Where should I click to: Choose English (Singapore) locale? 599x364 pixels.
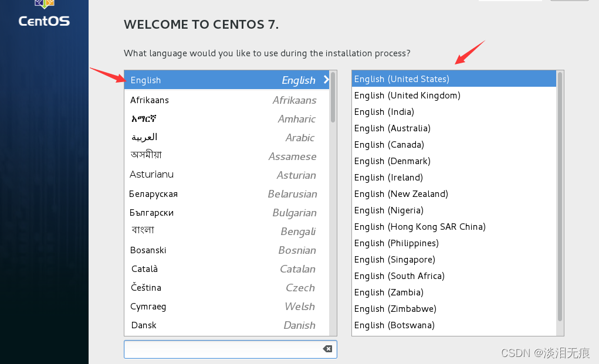pyautogui.click(x=454, y=260)
